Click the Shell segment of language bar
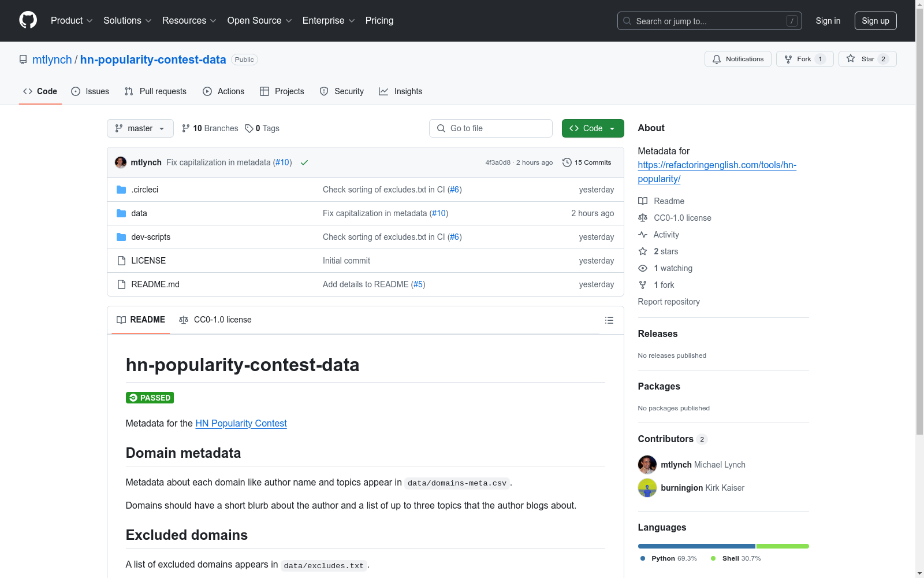924x578 pixels. pyautogui.click(x=783, y=546)
